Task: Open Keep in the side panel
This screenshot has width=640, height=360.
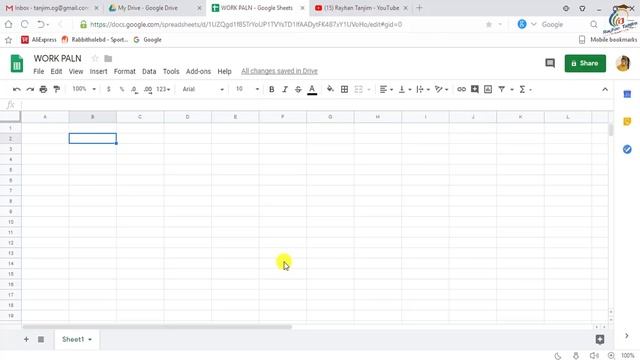Action: pos(627,122)
